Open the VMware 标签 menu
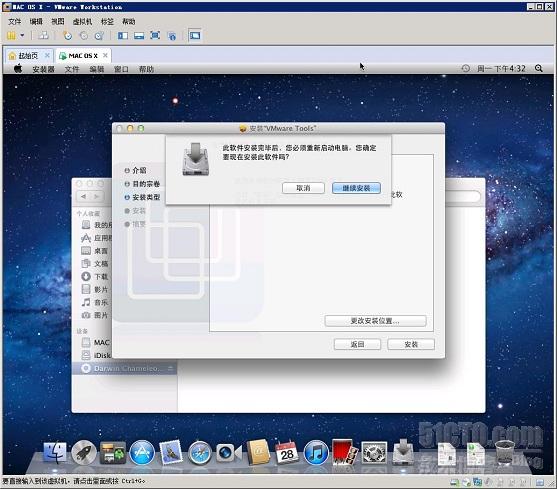Image resolution: width=557 pixels, height=489 pixels. (107, 22)
